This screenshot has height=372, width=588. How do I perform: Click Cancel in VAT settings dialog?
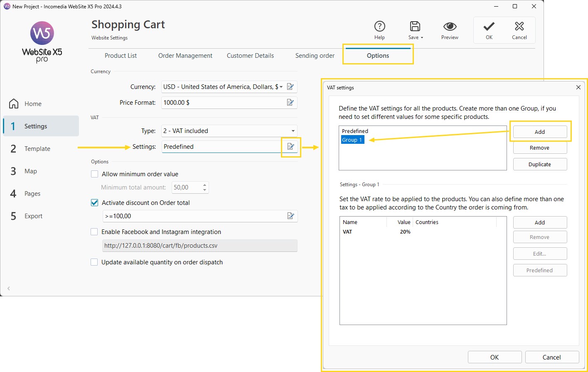pyautogui.click(x=552, y=357)
